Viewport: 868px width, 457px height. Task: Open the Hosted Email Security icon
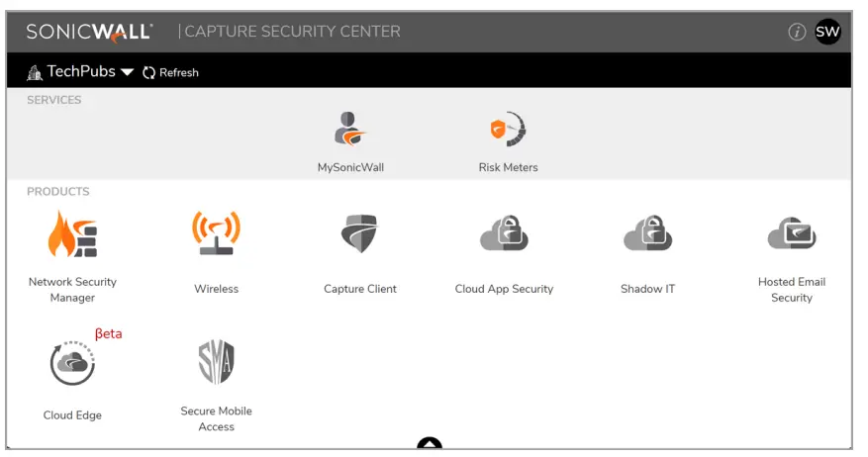(791, 234)
